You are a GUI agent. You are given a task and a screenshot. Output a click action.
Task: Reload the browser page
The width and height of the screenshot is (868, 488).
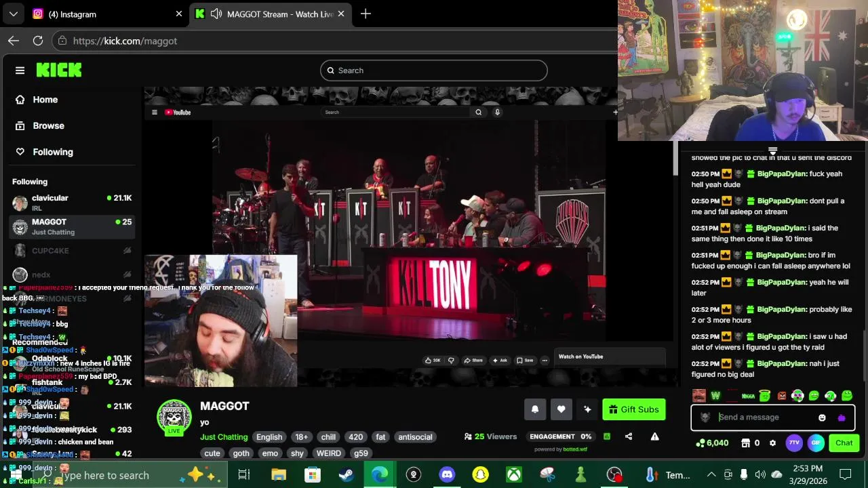click(x=38, y=41)
